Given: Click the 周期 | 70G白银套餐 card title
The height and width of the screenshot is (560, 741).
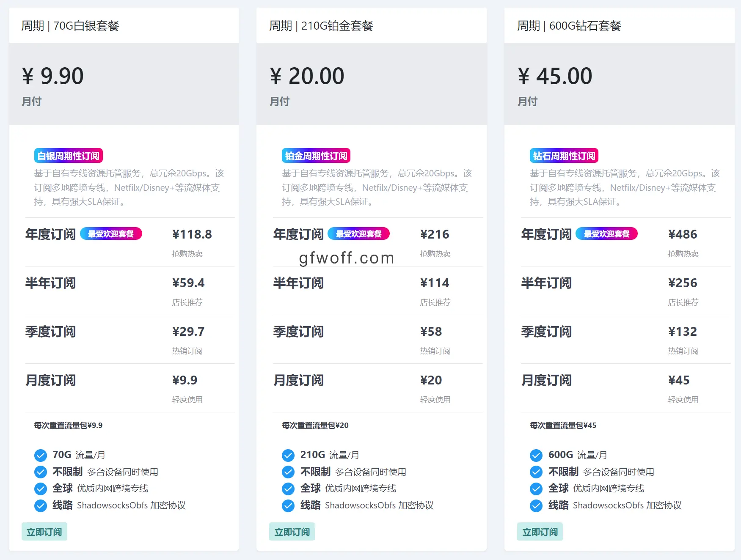Looking at the screenshot, I should (70, 26).
